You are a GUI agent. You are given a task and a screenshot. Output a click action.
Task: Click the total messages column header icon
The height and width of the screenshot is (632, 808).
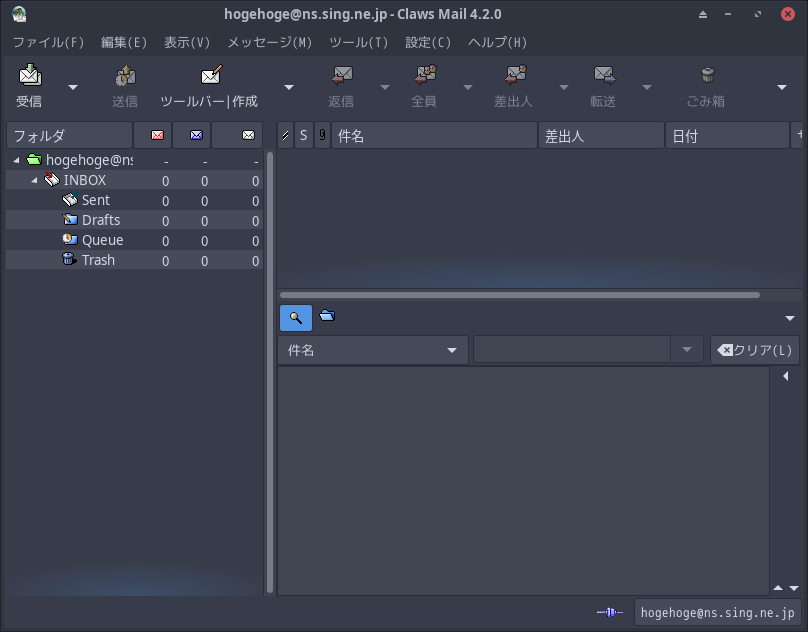coord(248,135)
